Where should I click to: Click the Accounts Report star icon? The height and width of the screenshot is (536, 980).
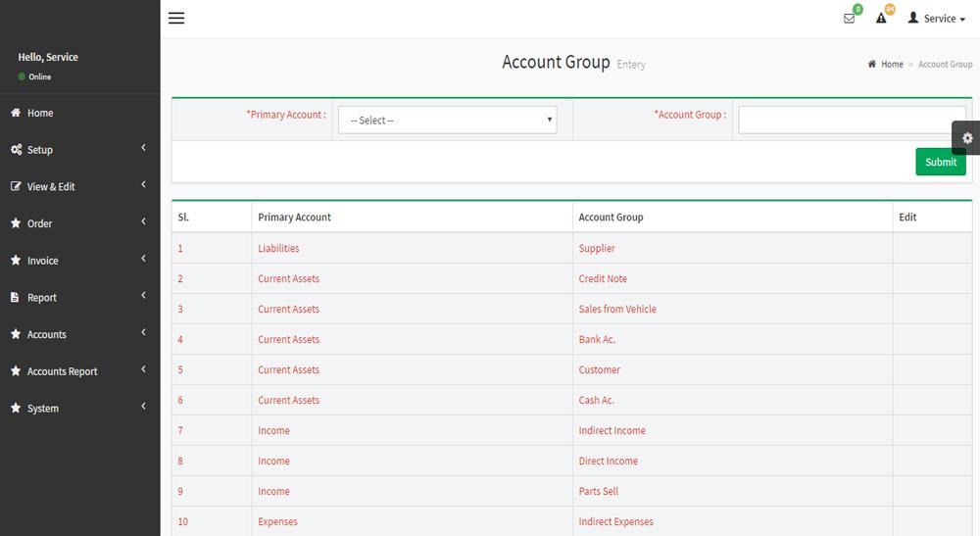coord(16,371)
